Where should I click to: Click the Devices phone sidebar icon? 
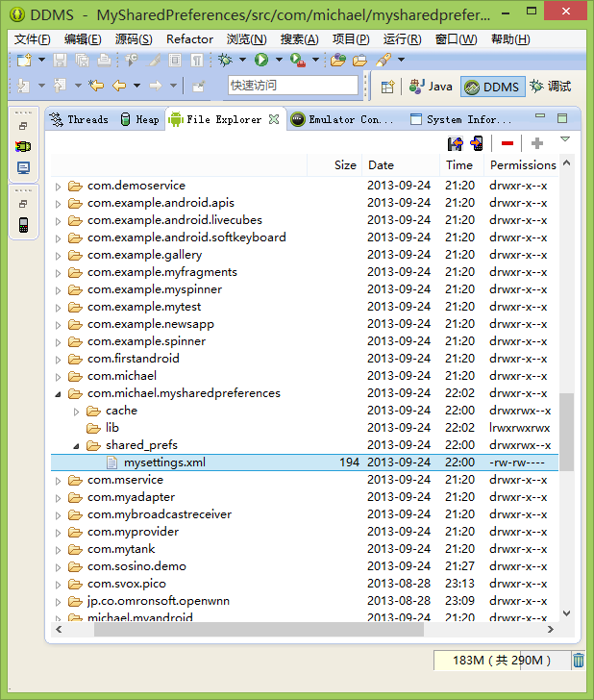coord(23,225)
